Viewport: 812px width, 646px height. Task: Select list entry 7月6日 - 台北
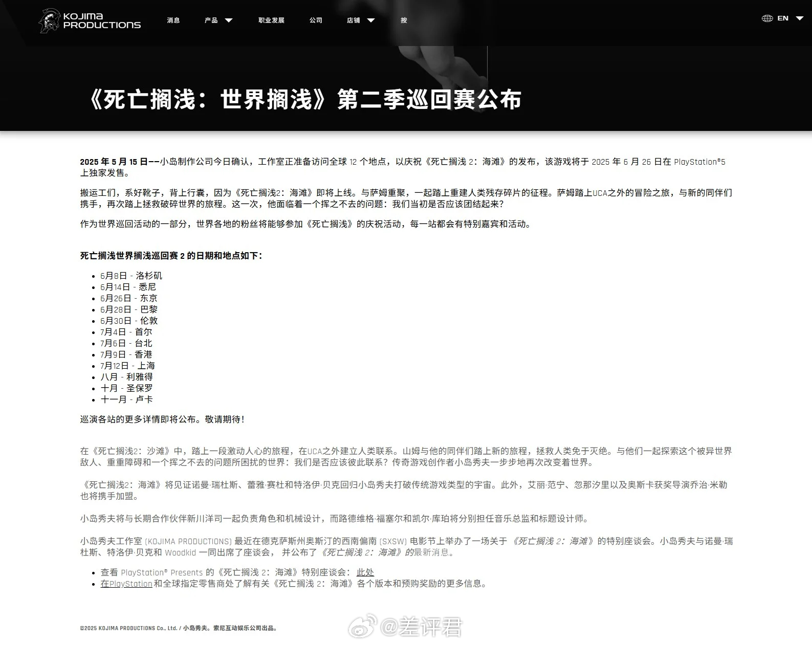(x=126, y=343)
